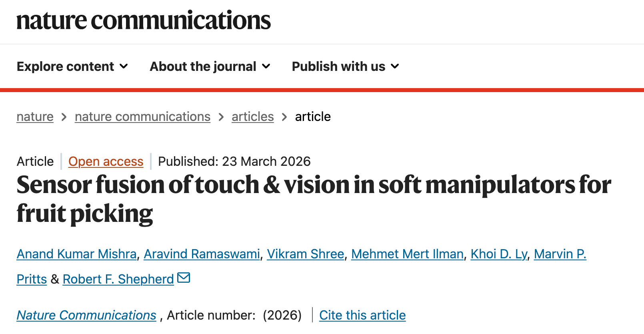644x334 pixels.
Task: View author Robert F. Shepherd
Action: point(118,279)
